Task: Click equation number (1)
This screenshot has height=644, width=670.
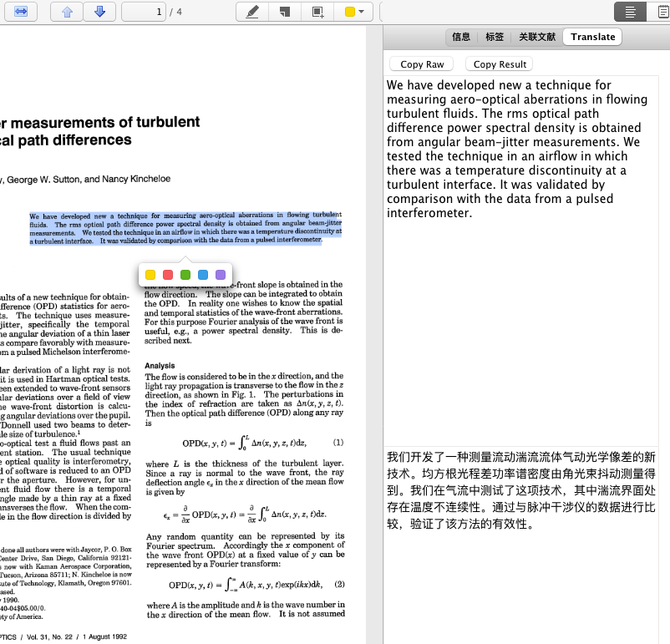Action: pos(338,443)
